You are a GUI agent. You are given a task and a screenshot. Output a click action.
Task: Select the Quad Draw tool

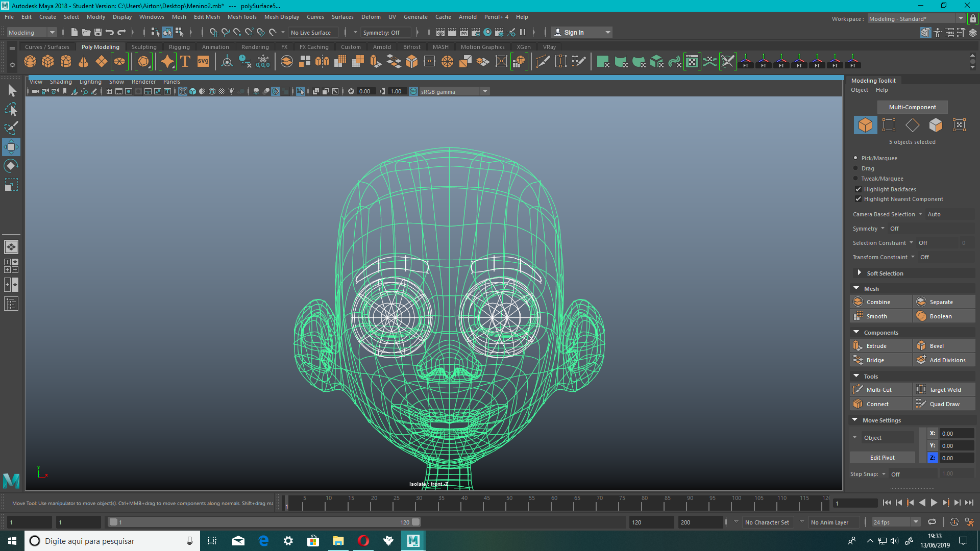click(944, 404)
